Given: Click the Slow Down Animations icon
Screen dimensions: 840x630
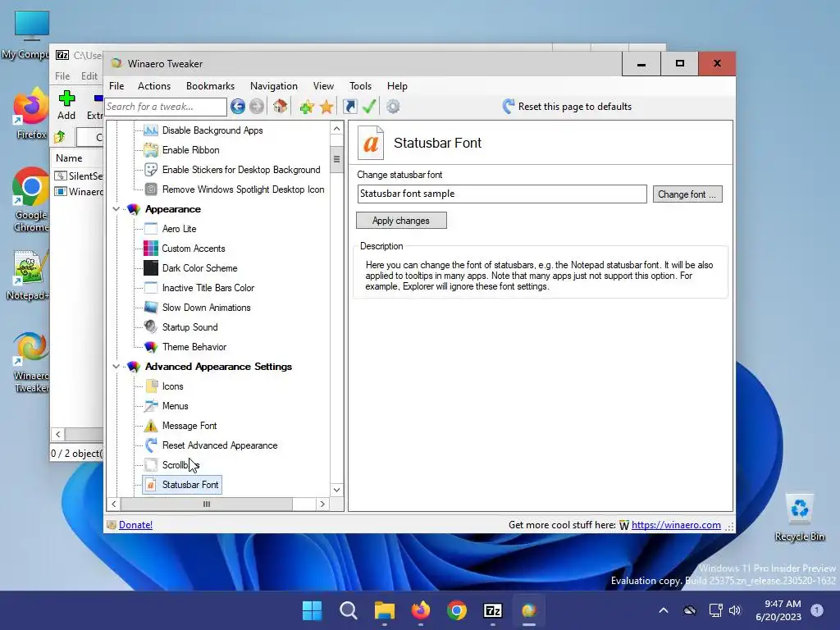Looking at the screenshot, I should point(151,307).
